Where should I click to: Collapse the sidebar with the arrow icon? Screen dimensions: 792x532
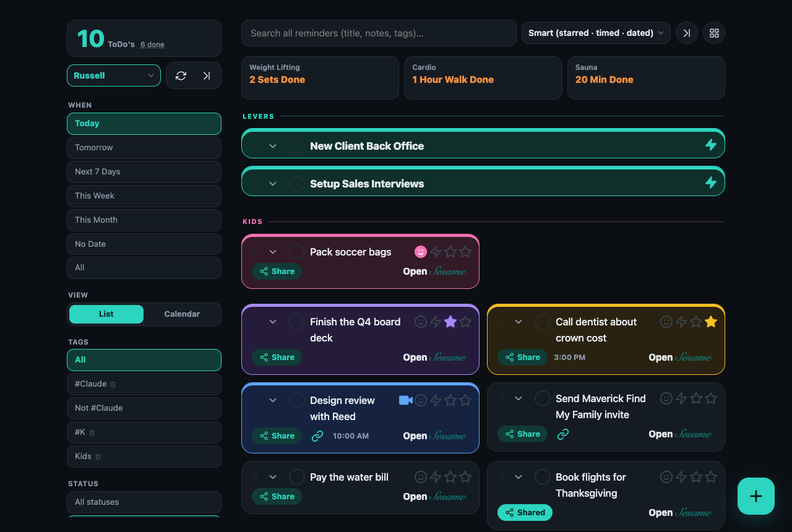(207, 75)
